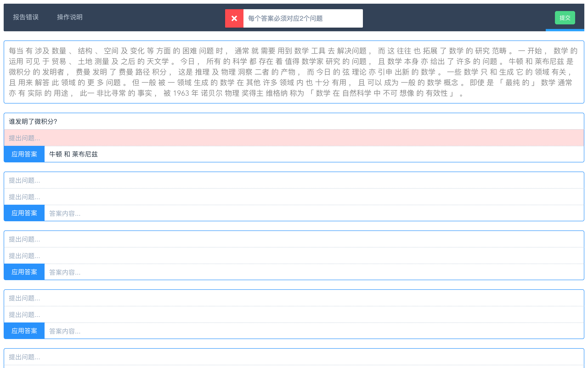Click 应用答案 button in the third card
Viewport: 588px width, 368px height.
click(24, 272)
